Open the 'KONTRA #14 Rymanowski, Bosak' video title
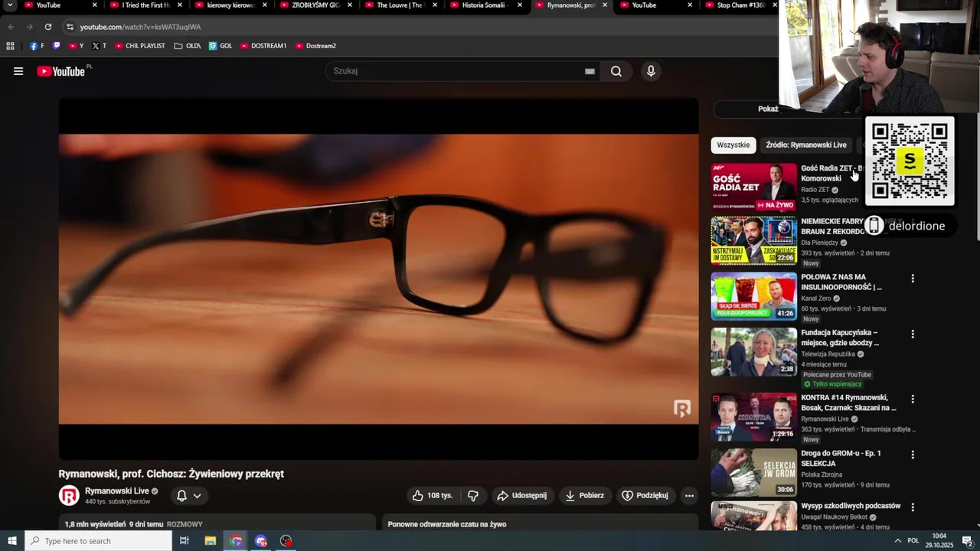980x551 pixels. [848, 403]
